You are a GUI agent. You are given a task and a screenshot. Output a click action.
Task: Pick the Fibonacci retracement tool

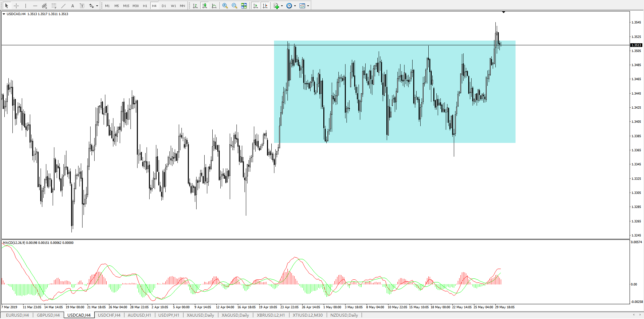point(54,6)
